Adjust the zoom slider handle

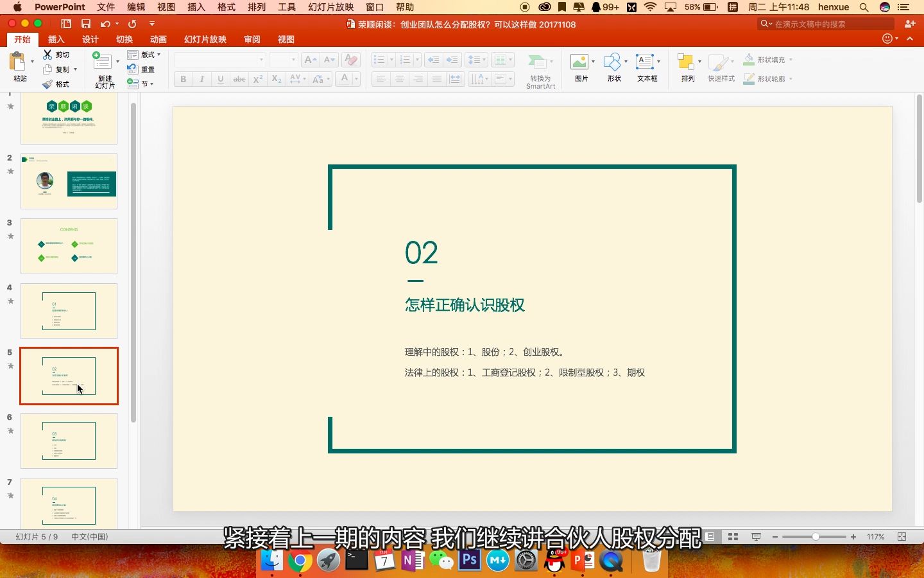point(816,537)
